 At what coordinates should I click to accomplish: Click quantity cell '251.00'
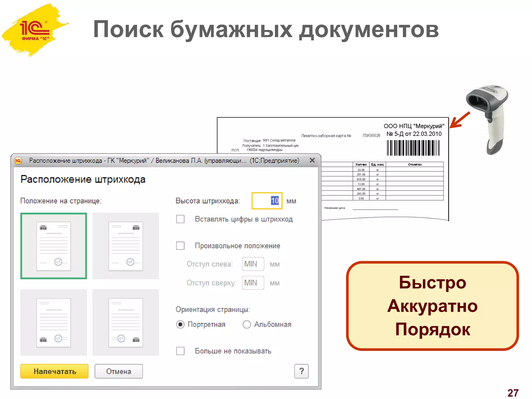coord(361,174)
